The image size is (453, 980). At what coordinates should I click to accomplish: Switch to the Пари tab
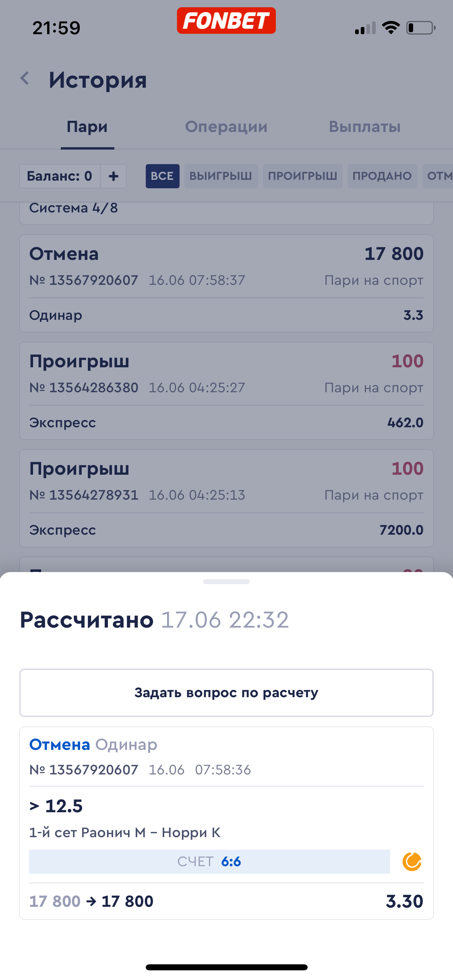(87, 127)
